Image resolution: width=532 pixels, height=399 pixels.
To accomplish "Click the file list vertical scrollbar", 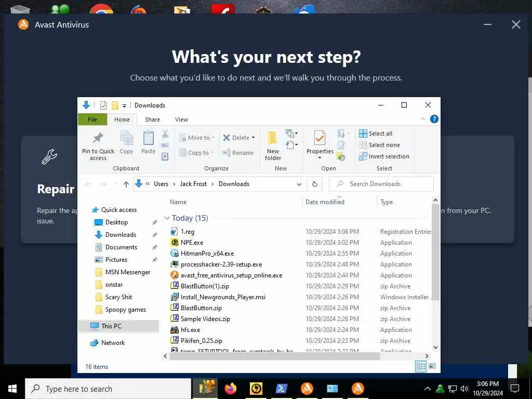I will (x=435, y=253).
